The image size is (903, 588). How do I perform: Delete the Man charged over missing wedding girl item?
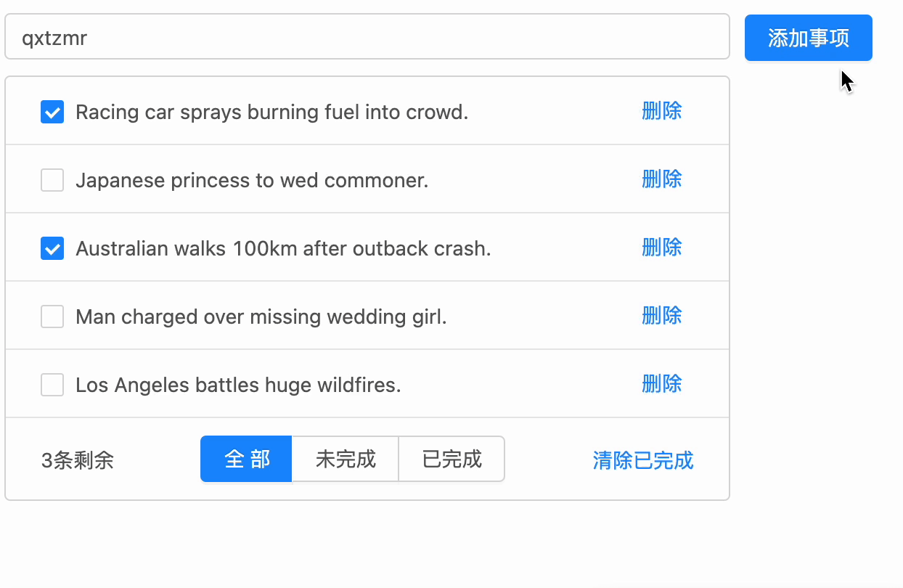(661, 316)
